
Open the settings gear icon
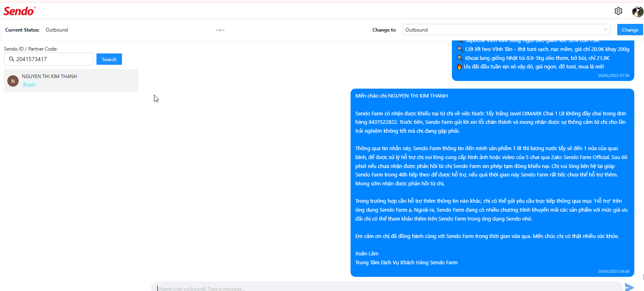point(618,11)
